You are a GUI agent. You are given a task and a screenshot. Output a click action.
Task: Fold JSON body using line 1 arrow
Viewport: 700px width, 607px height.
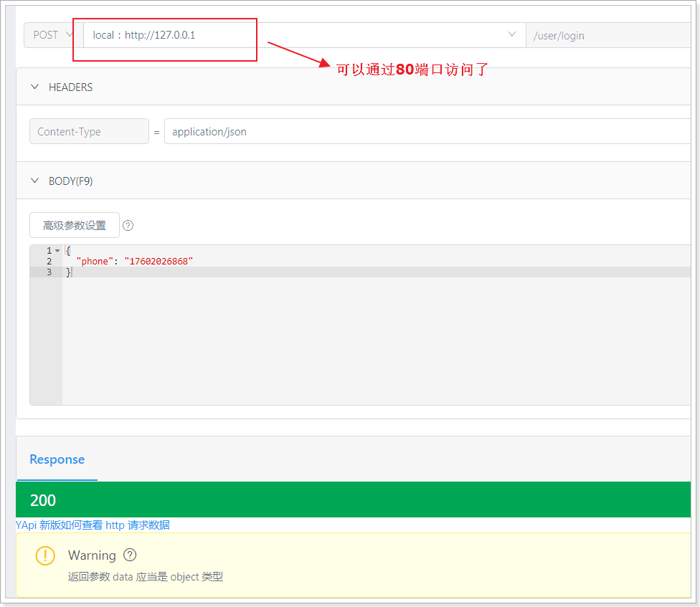pos(57,251)
